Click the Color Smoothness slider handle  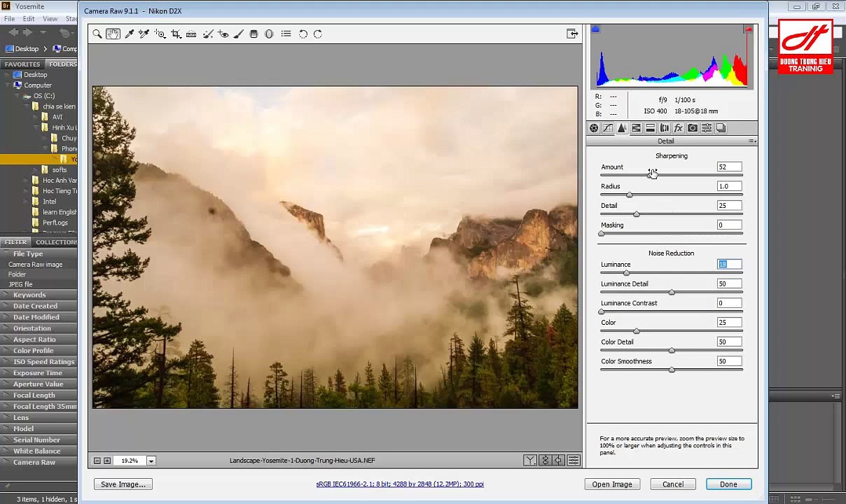[672, 370]
